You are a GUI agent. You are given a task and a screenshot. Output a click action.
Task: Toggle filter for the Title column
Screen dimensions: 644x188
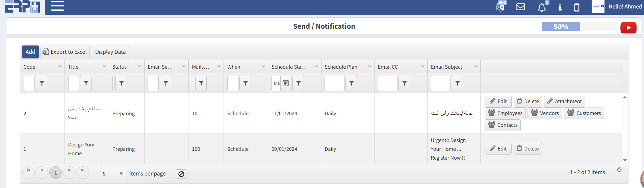pyautogui.click(x=86, y=84)
